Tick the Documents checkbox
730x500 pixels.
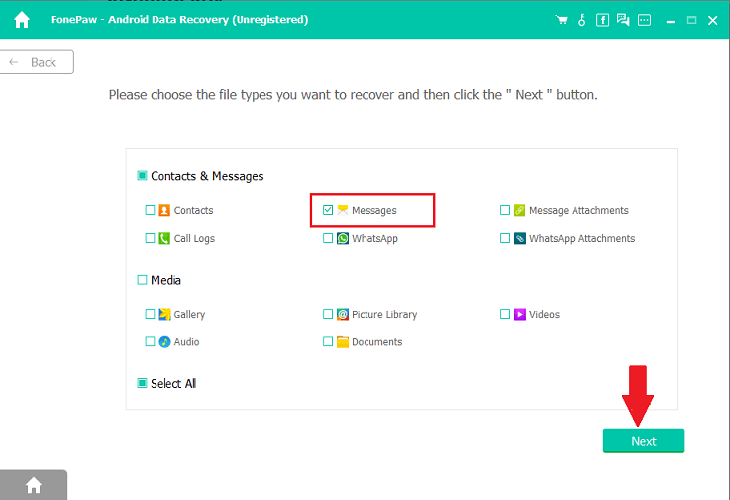point(328,341)
